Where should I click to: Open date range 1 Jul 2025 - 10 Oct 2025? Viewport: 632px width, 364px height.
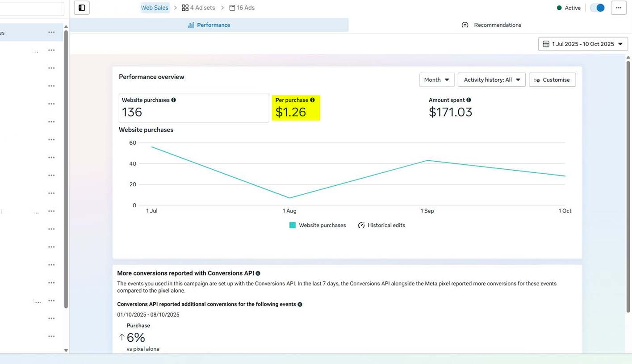582,44
